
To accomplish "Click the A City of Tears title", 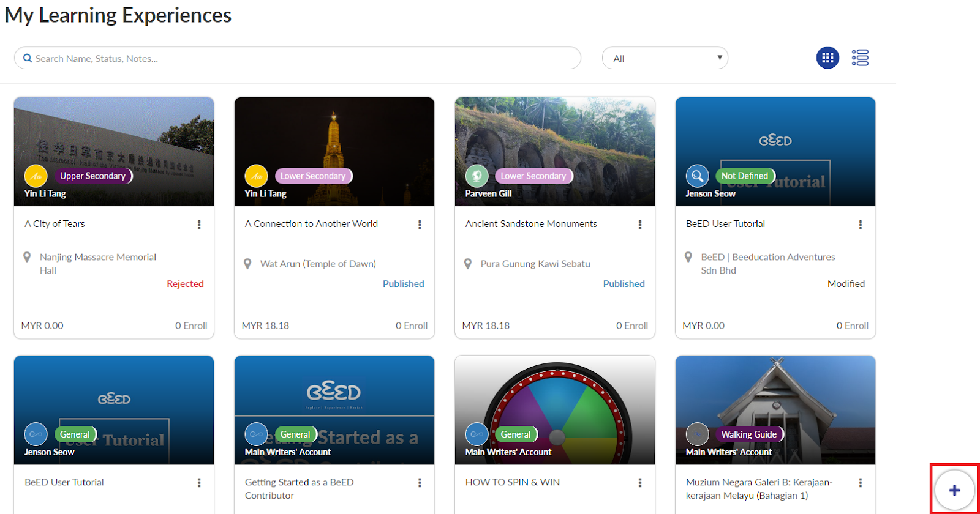I will click(55, 224).
